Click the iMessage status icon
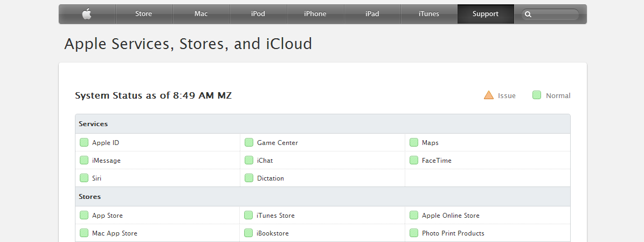 pos(84,160)
